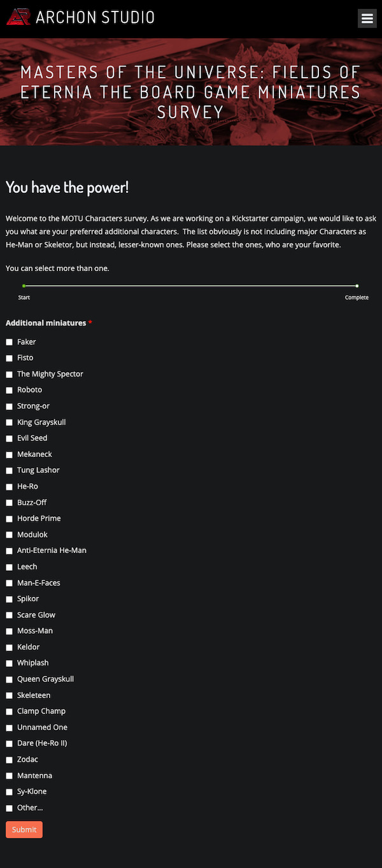Open the hamburger menu icon

pyautogui.click(x=367, y=18)
